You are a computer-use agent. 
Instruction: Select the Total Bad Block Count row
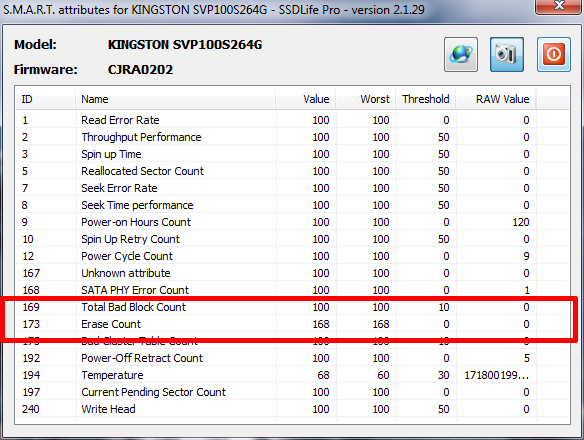pyautogui.click(x=292, y=307)
